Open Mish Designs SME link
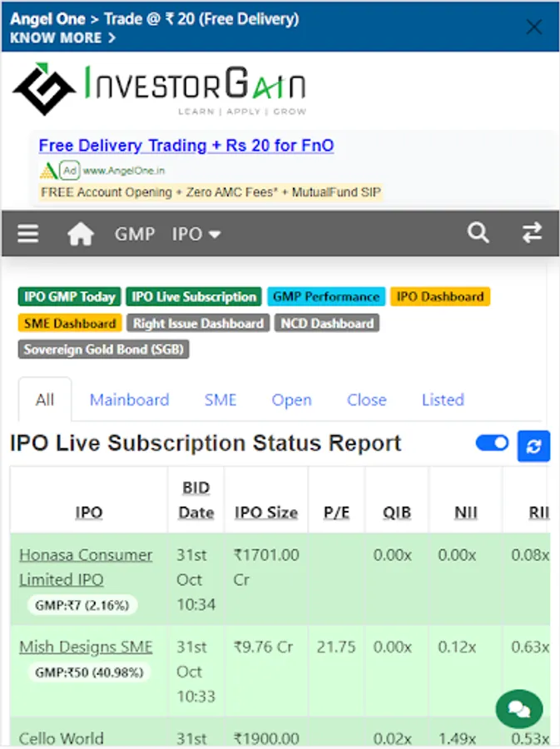Image resolution: width=560 pixels, height=749 pixels. (x=86, y=647)
